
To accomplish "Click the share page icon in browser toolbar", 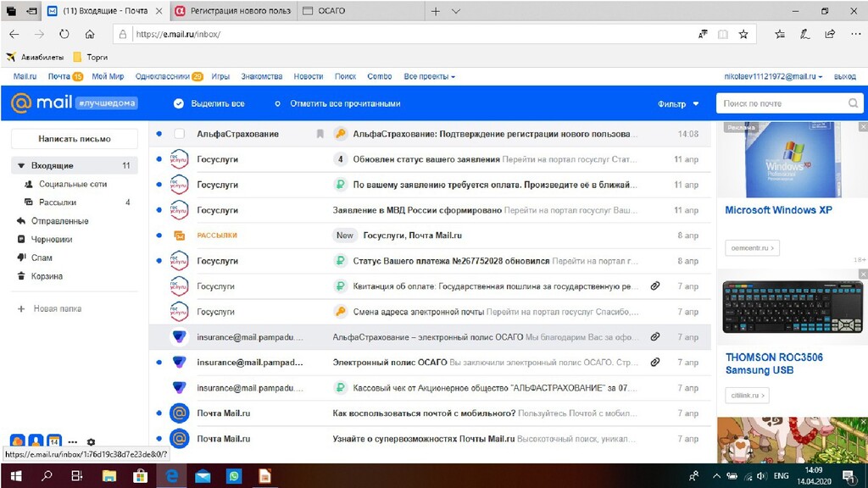I will [x=830, y=34].
